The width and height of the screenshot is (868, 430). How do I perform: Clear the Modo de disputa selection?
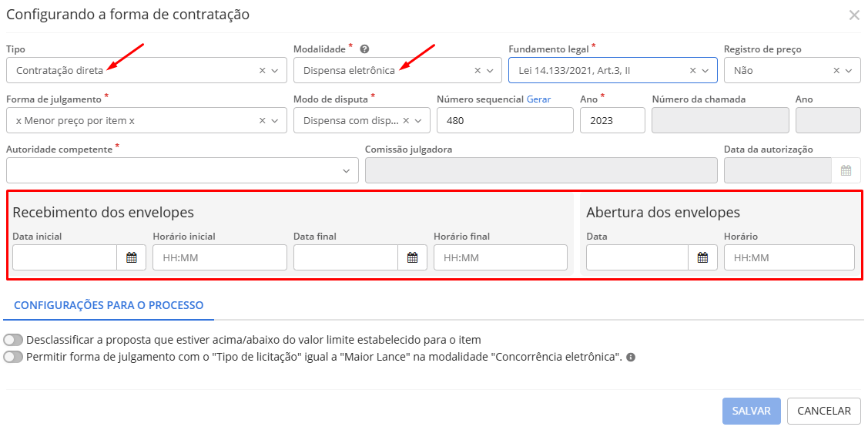pyautogui.click(x=406, y=120)
